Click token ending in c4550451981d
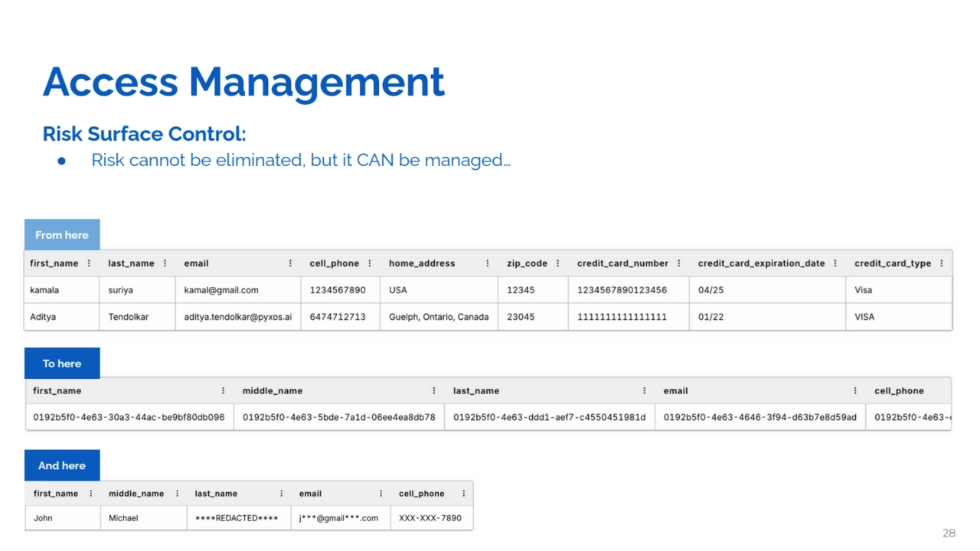Screen dimensions: 980x551 (x=550, y=417)
